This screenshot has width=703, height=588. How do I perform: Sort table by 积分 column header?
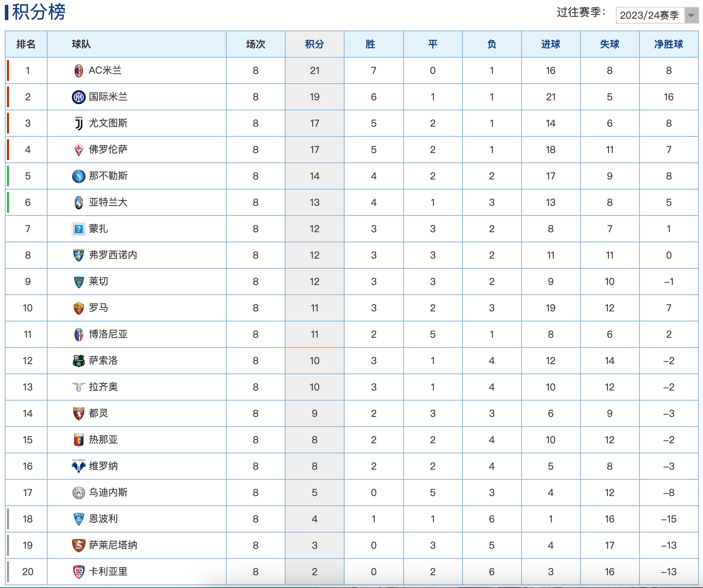314,44
